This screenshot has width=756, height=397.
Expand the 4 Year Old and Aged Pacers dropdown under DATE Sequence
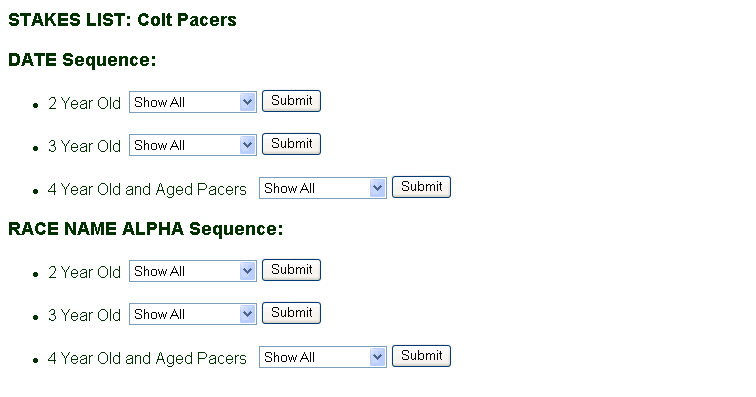pyautogui.click(x=323, y=188)
